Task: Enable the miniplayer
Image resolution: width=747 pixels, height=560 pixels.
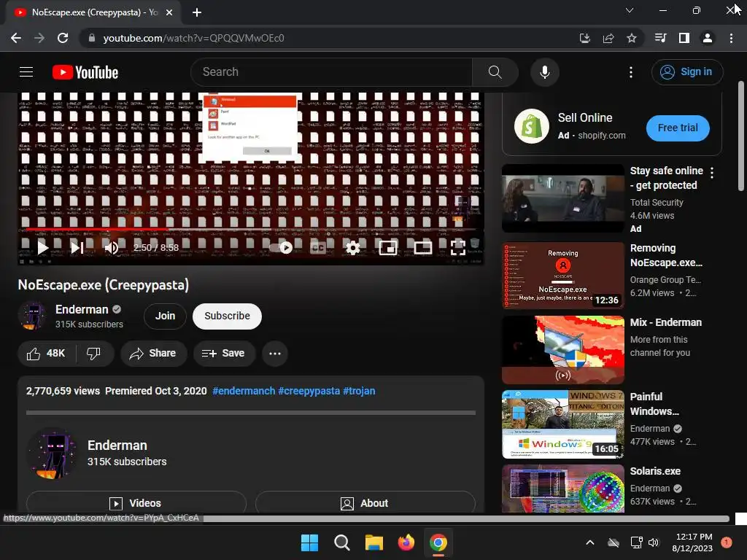Action: (x=388, y=248)
